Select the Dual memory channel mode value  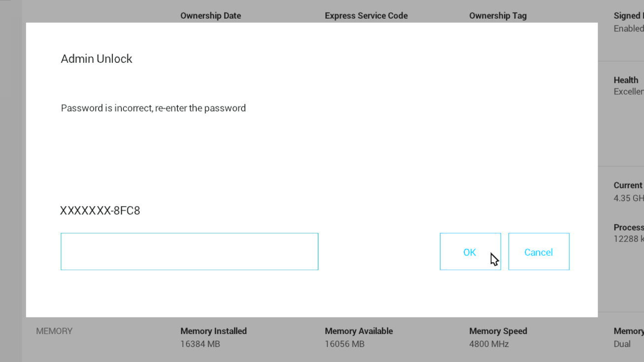pyautogui.click(x=622, y=344)
